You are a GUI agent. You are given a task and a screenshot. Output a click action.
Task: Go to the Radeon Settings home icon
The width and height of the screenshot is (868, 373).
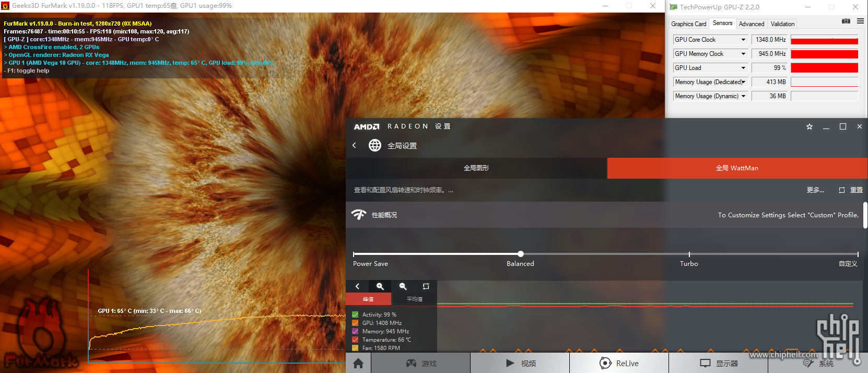tap(358, 363)
